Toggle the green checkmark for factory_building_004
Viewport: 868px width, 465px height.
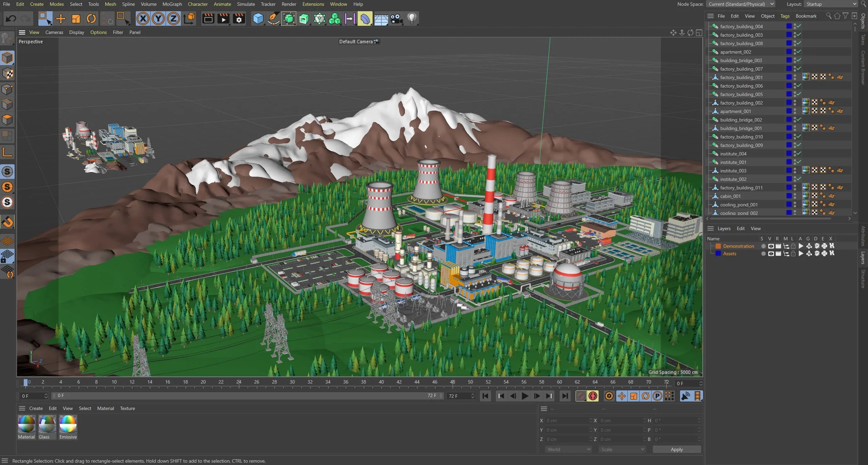pos(799,26)
